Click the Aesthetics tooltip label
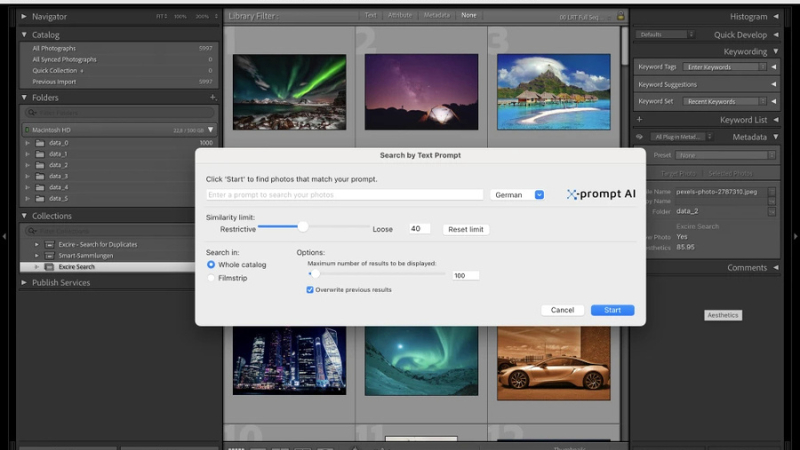This screenshot has width=800, height=450. click(x=722, y=315)
